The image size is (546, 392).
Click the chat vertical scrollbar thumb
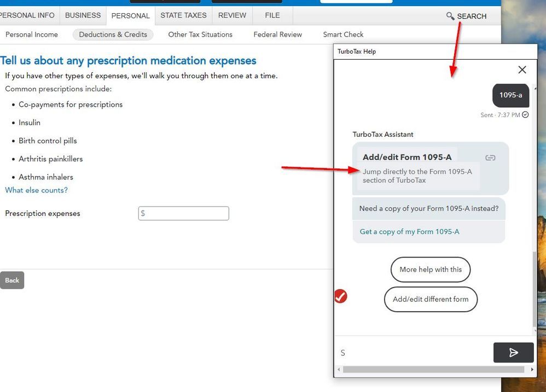tap(534, 289)
